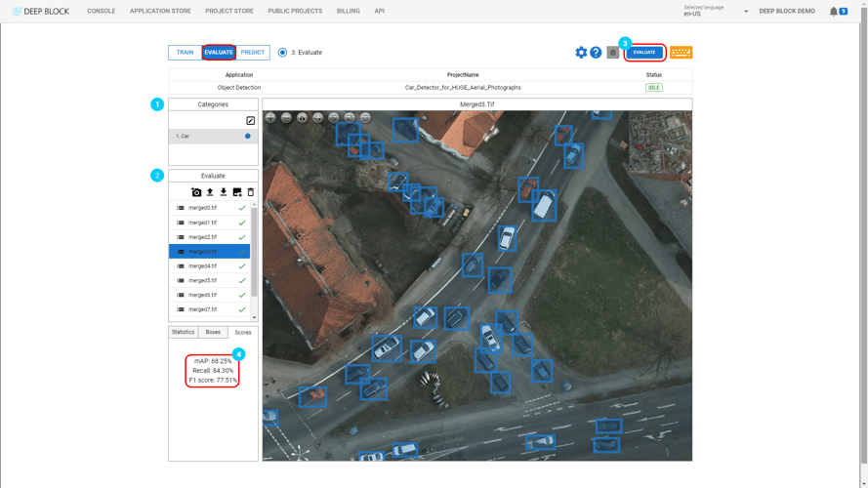Click the list icon beside merged0.tif

(x=181, y=208)
